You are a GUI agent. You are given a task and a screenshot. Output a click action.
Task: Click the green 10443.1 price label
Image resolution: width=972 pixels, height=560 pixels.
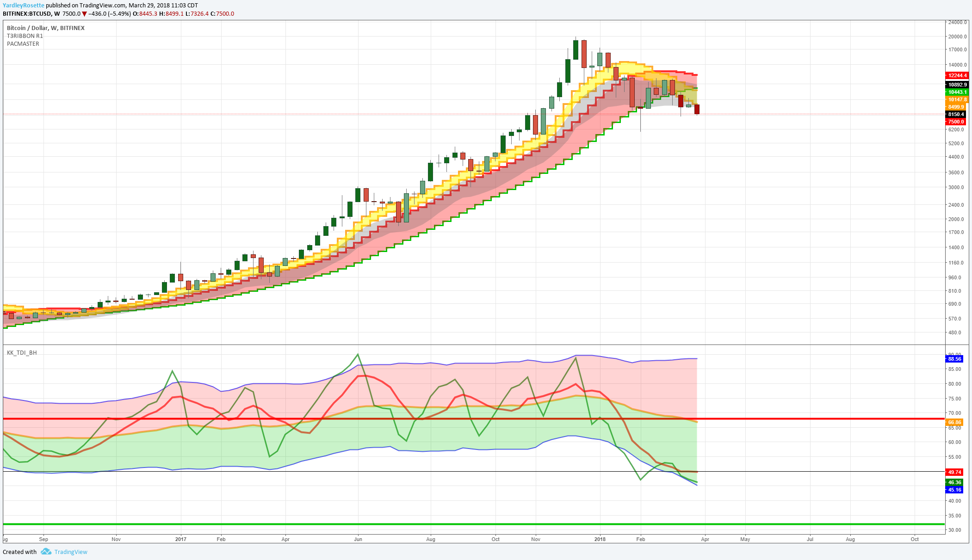(957, 92)
